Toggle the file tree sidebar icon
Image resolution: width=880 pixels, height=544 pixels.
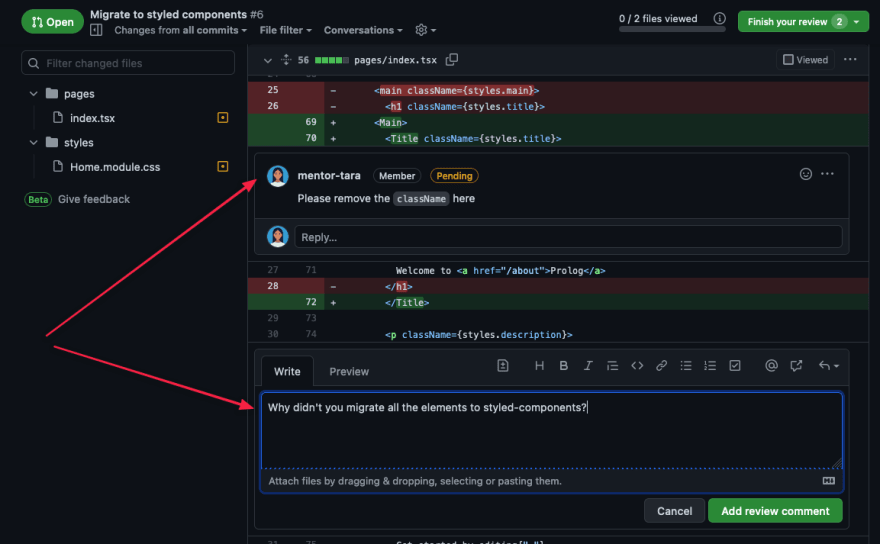[96, 30]
